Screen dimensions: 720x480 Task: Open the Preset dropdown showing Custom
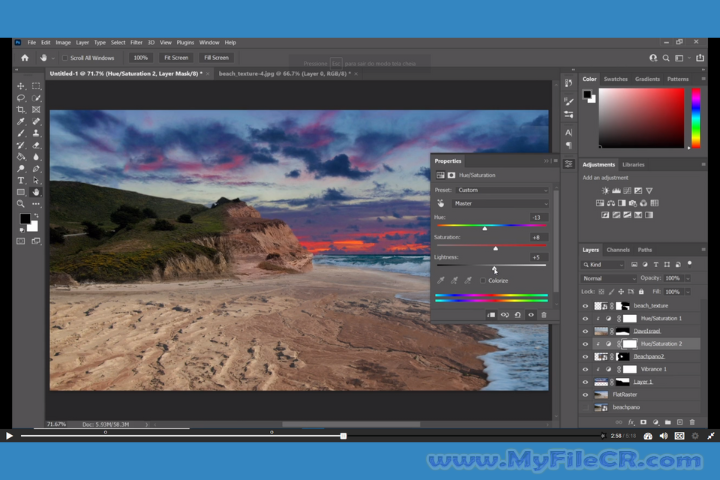[x=502, y=190]
